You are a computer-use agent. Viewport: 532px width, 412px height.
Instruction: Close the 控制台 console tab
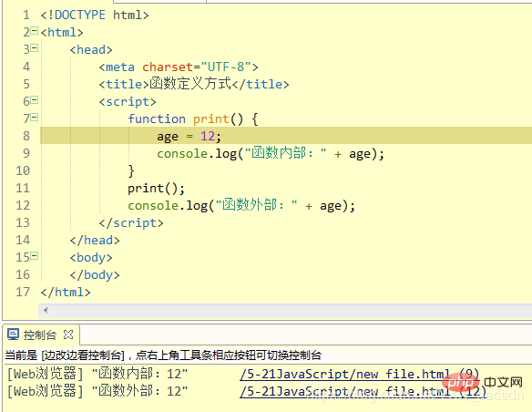tap(68, 335)
